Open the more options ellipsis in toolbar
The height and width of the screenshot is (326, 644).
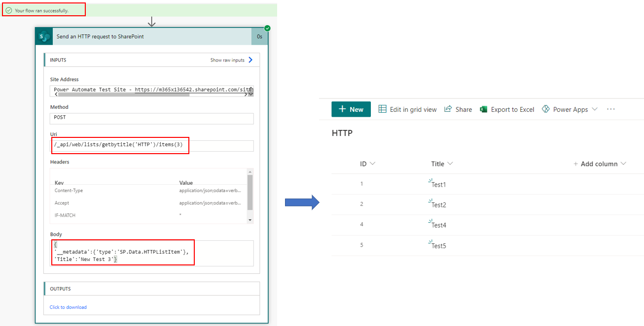coord(611,109)
